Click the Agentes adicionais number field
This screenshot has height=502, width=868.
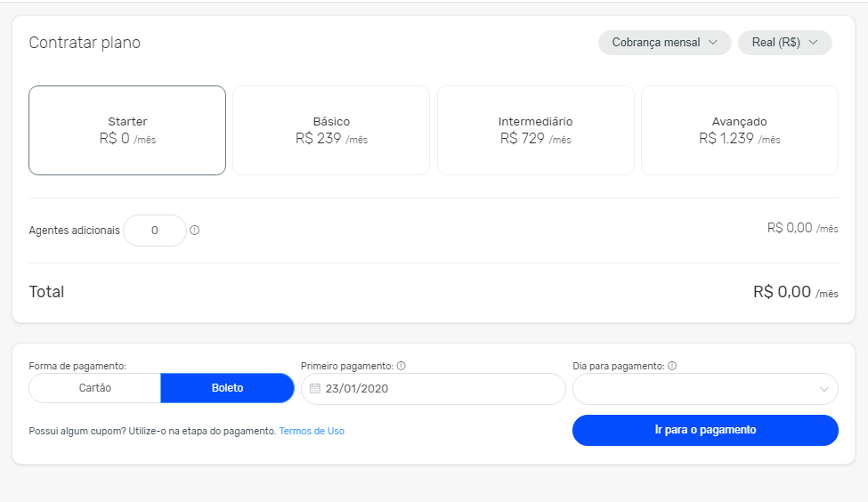155,231
